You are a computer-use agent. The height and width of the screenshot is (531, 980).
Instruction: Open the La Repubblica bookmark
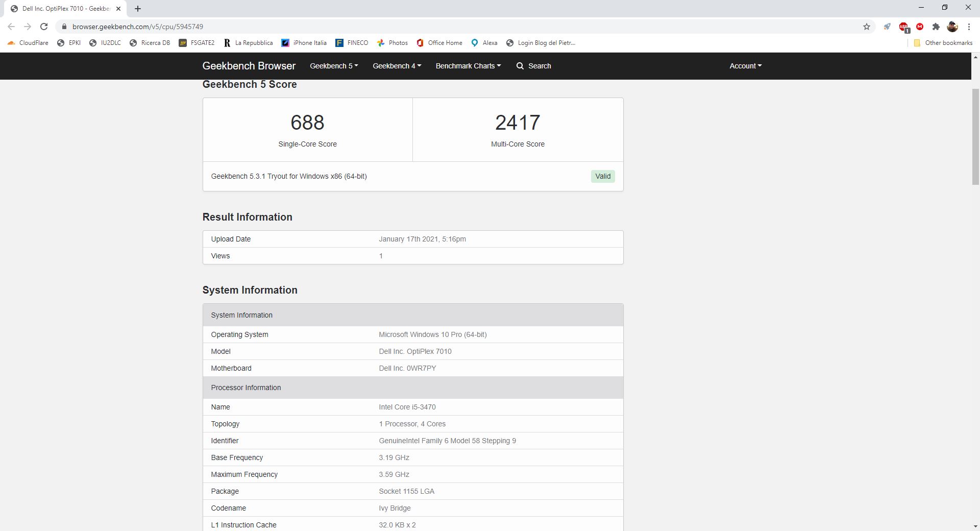tap(248, 43)
